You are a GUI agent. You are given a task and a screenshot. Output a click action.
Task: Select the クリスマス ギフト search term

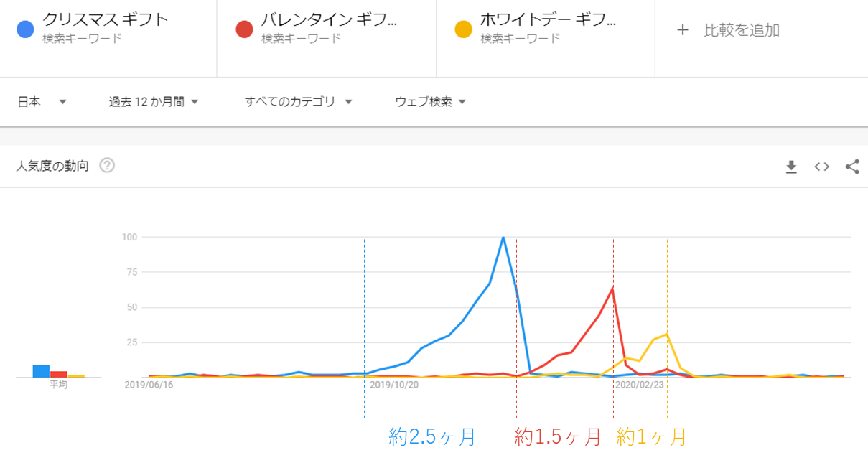coord(105,19)
